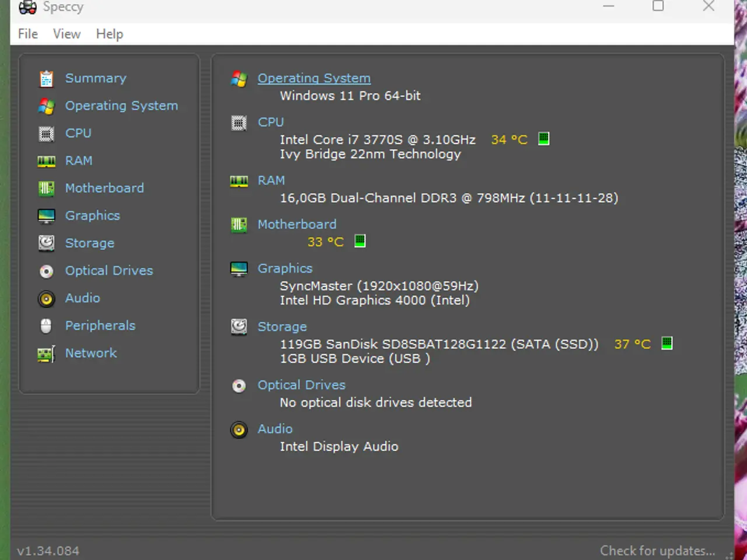
Task: Select Peripherals in the sidebar
Action: tap(100, 325)
